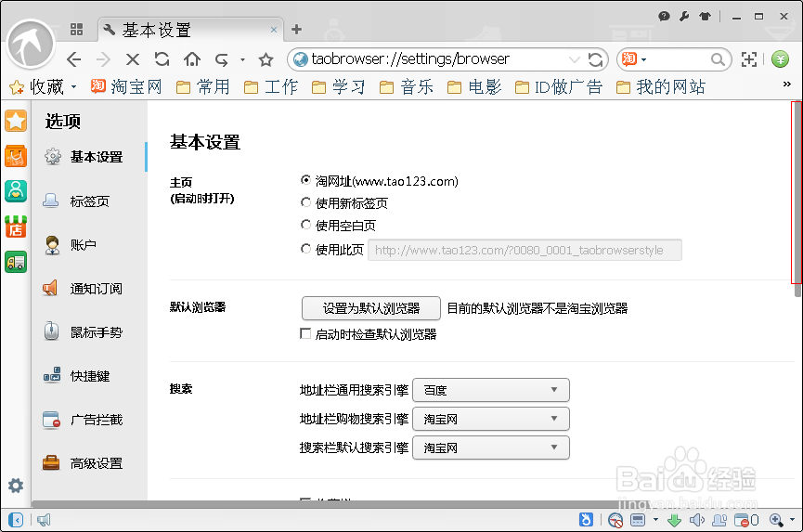Expand the search engine selector next to 淘 icon
Viewport: 803px width, 532px height.
point(643,60)
